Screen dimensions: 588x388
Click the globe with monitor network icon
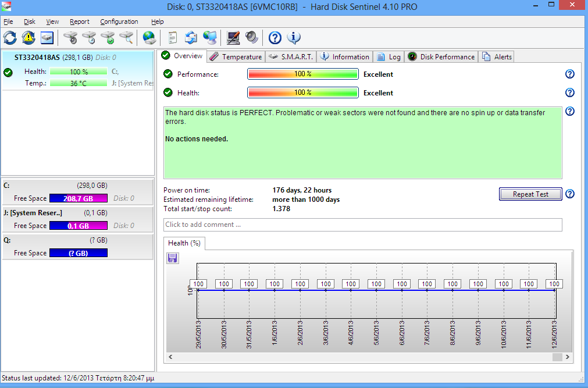point(210,38)
